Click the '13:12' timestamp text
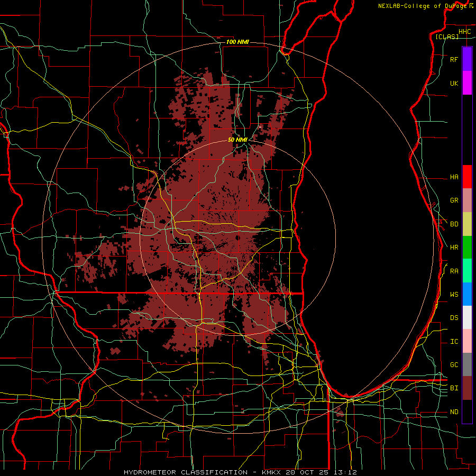Screen dimensions: 476x476 click(344, 472)
